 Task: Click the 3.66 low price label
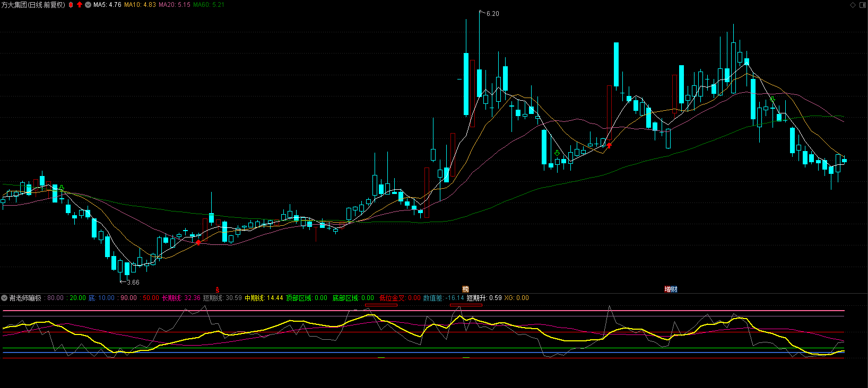pyautogui.click(x=133, y=283)
